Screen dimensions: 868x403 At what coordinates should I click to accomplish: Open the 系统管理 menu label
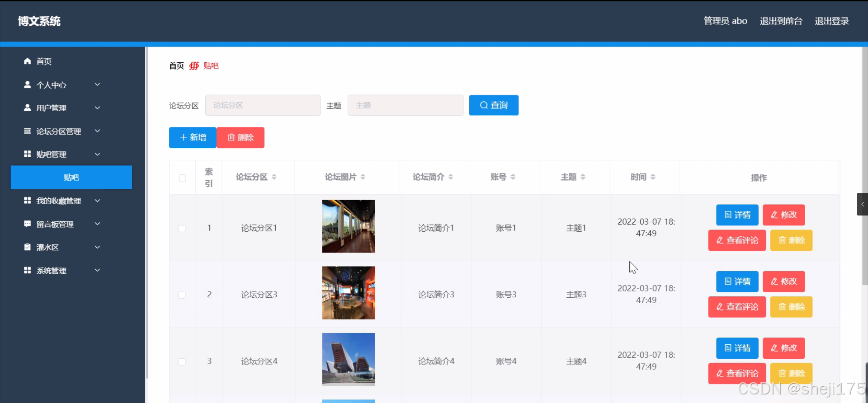coord(51,271)
